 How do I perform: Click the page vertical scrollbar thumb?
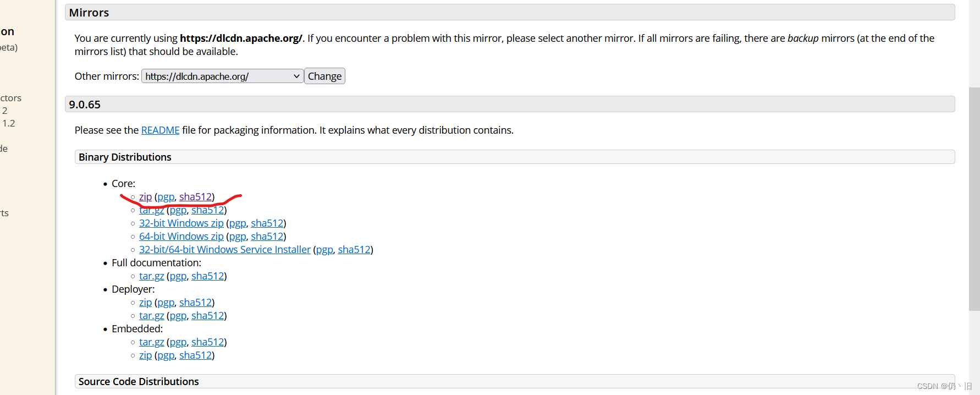(x=974, y=199)
